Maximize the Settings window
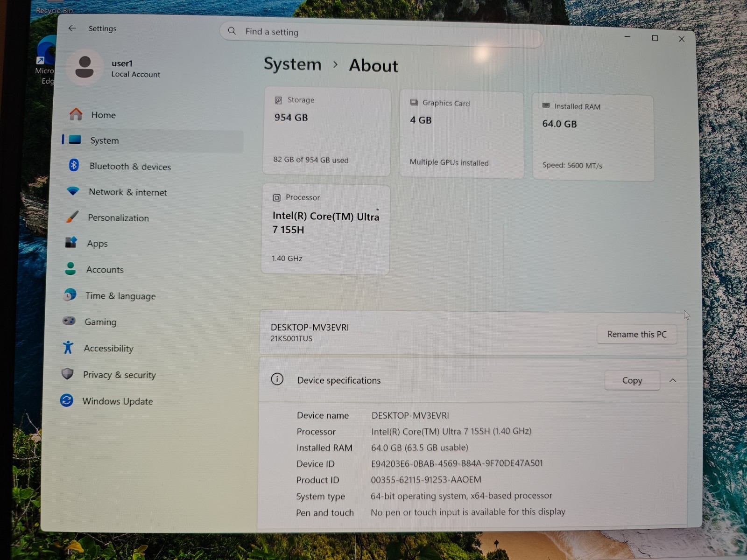The image size is (747, 560). 655,38
